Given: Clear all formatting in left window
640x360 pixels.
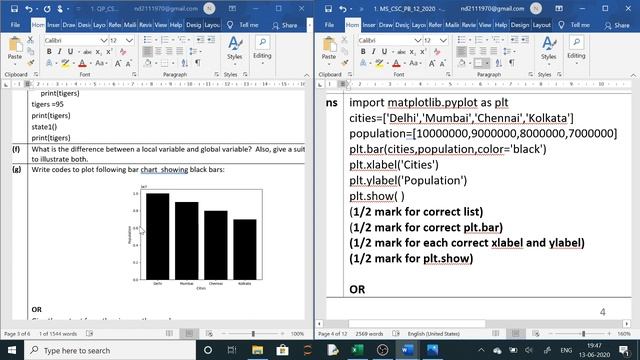Looking at the screenshot, I should tap(123, 52).
